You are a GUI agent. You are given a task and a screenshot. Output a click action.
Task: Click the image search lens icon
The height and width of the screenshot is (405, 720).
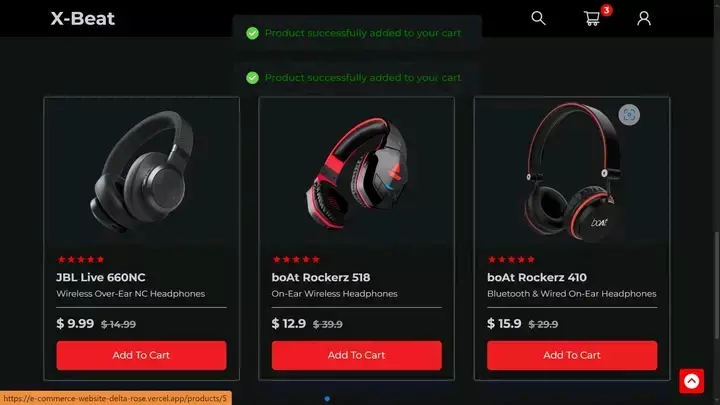pos(629,115)
